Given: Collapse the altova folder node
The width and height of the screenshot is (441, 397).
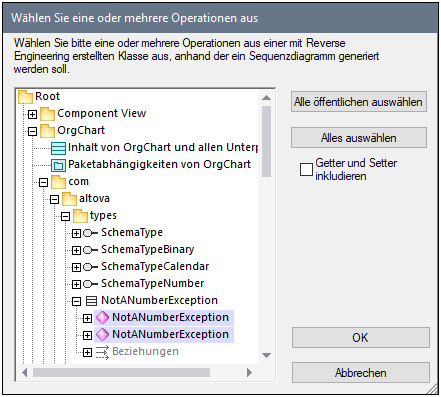Looking at the screenshot, I should pos(54,200).
